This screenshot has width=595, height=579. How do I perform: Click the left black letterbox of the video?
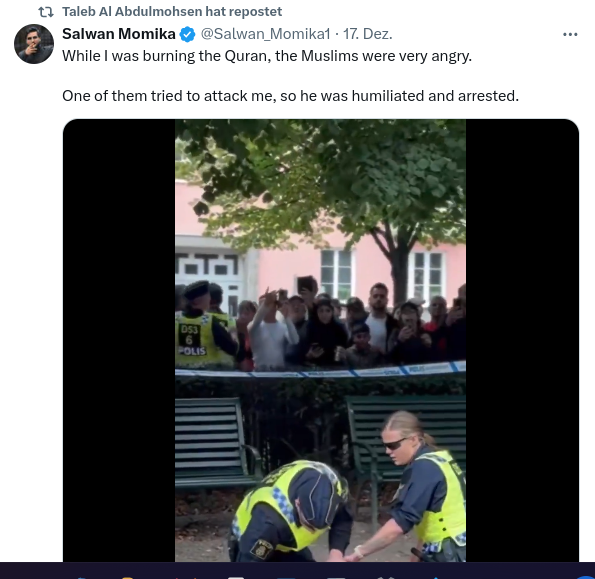tap(119, 340)
